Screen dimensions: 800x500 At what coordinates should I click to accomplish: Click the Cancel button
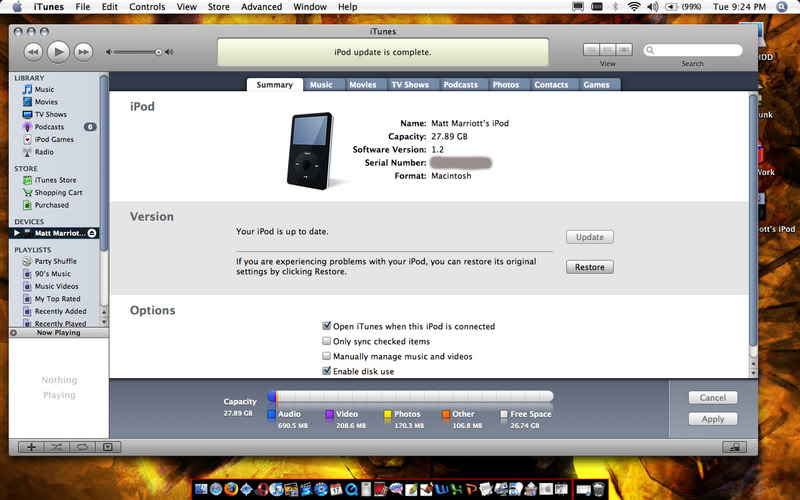tap(713, 397)
